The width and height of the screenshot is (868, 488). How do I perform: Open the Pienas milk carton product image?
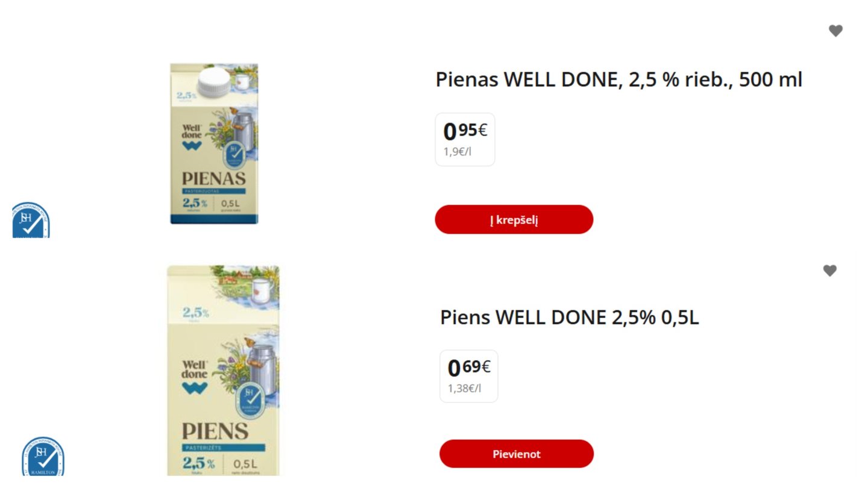214,144
